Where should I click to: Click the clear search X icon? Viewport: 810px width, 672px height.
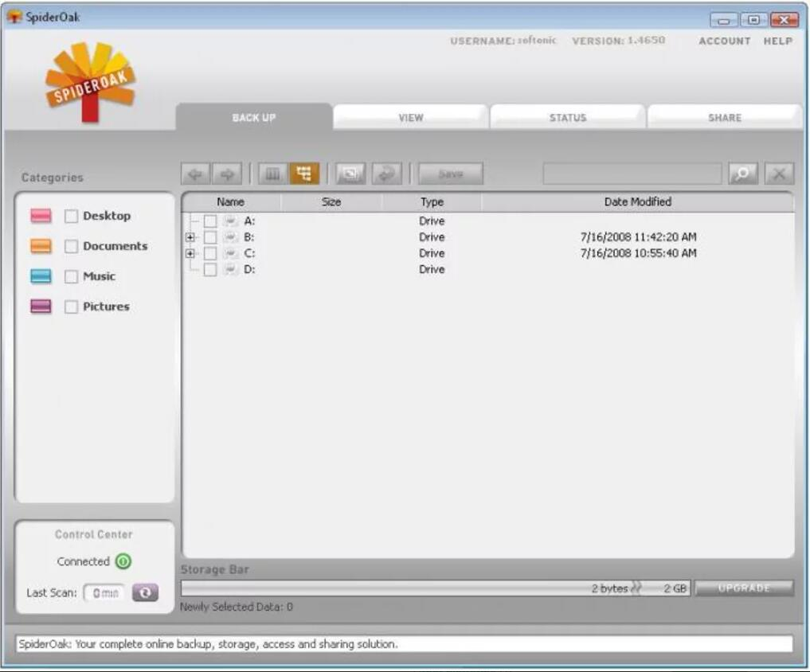[x=779, y=174]
